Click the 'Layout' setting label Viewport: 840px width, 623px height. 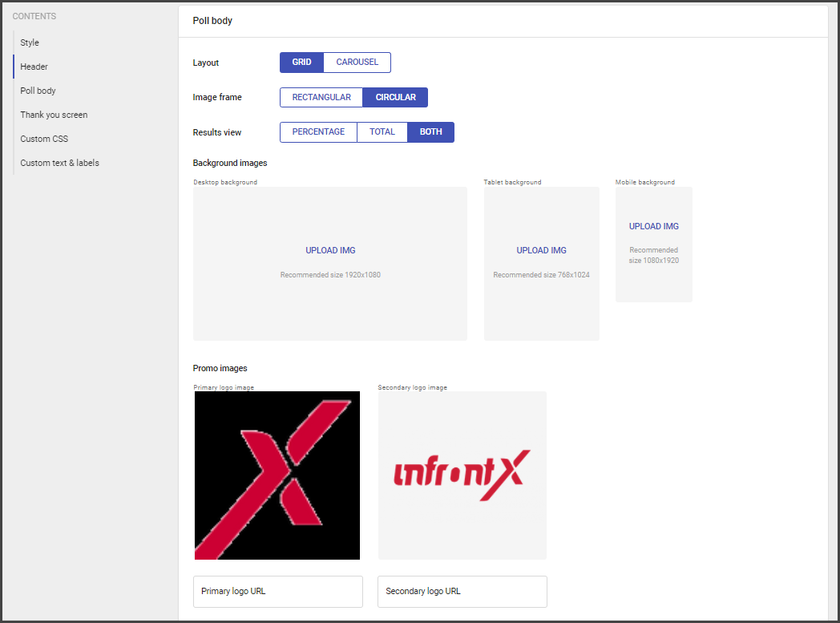pos(206,63)
